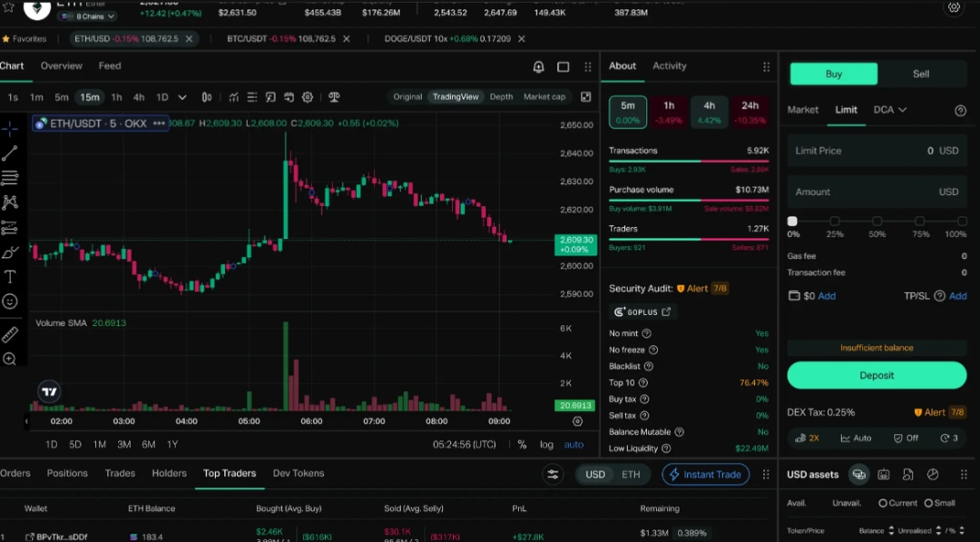Image resolution: width=980 pixels, height=542 pixels.
Task: Set amount slider to 50%
Action: tap(877, 222)
